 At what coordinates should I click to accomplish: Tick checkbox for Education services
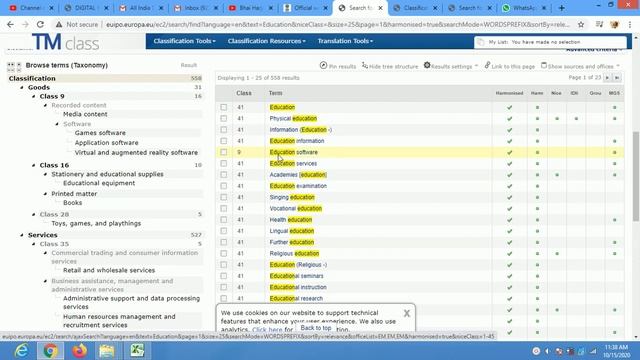click(224, 163)
